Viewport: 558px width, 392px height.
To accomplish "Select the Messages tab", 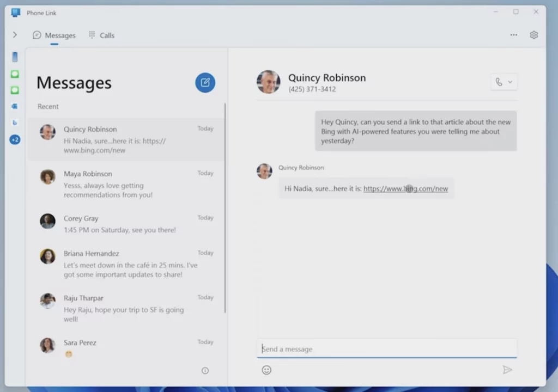I will click(x=54, y=35).
